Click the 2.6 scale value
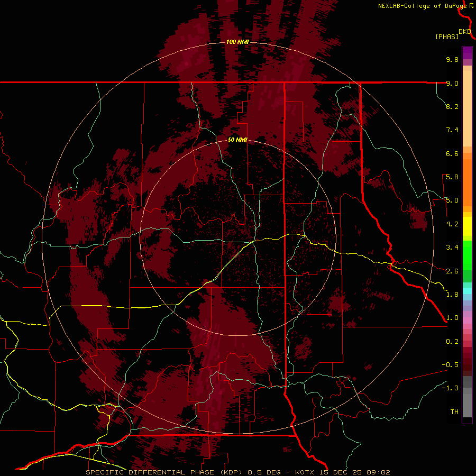The image size is (476, 476). [452, 271]
